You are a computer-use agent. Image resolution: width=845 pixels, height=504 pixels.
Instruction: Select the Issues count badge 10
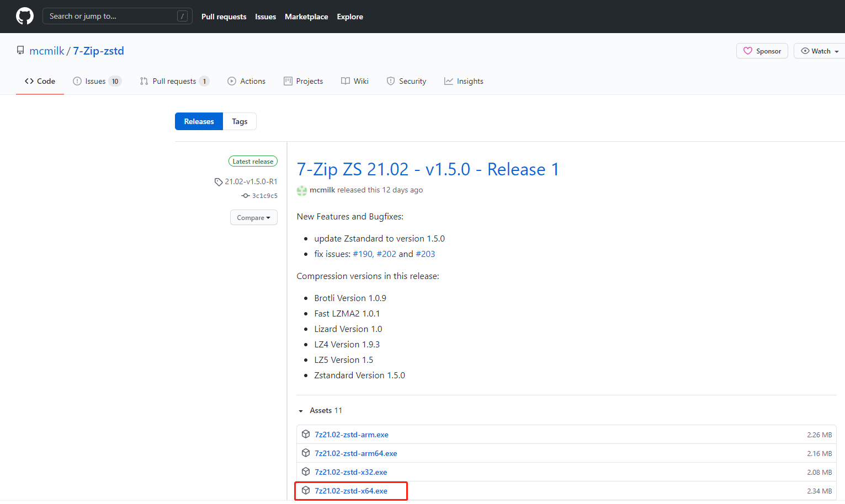(x=115, y=81)
